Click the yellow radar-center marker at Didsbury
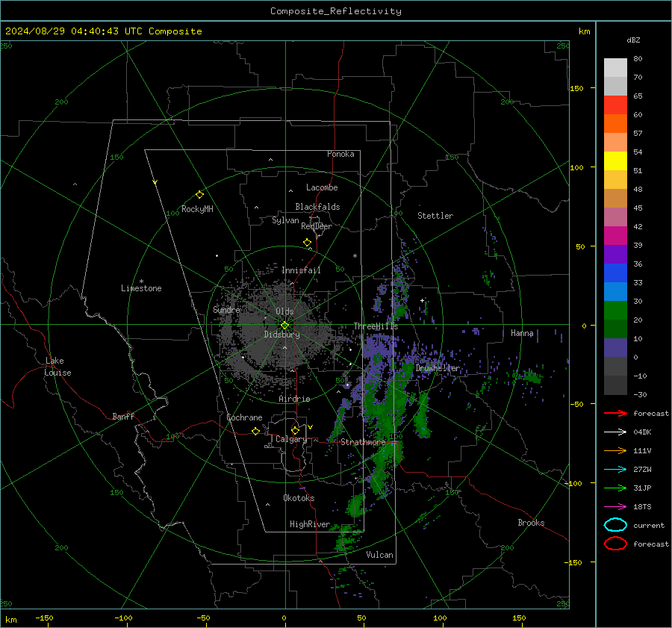 (x=284, y=326)
